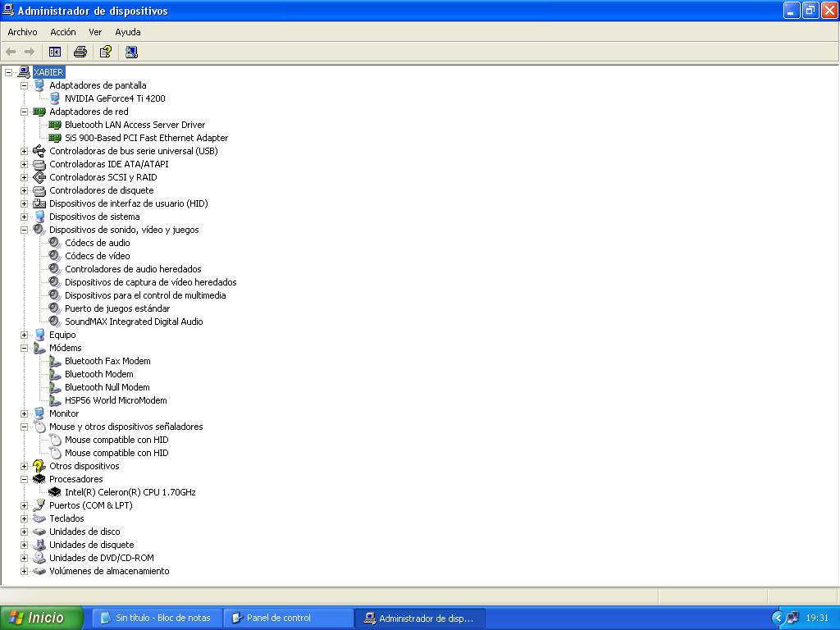Select Dispositivos de captura de vídeo heredados
Viewport: 840px width, 630px height.
(151, 282)
